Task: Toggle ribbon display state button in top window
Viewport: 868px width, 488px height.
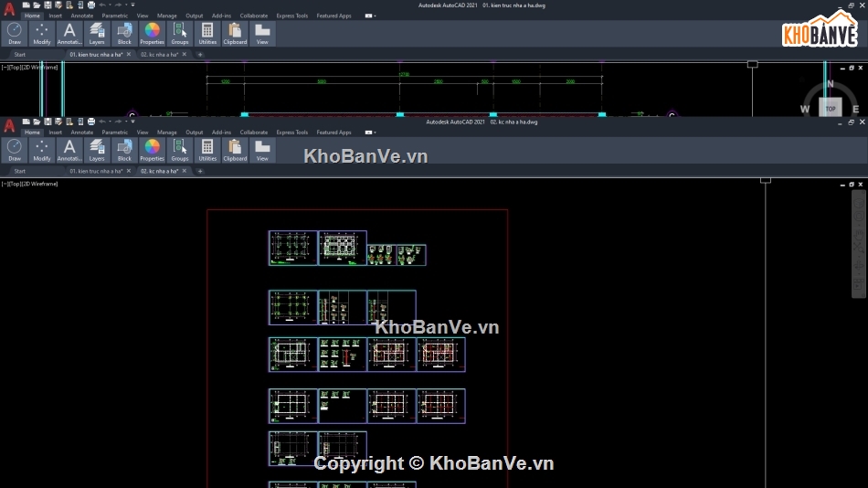Action: pyautogui.click(x=369, y=16)
